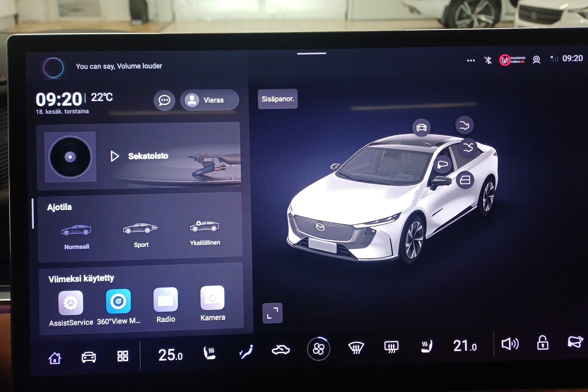Image resolution: width=588 pixels, height=392 pixels.
Task: Open Vieras user profile menu
Action: [x=210, y=100]
